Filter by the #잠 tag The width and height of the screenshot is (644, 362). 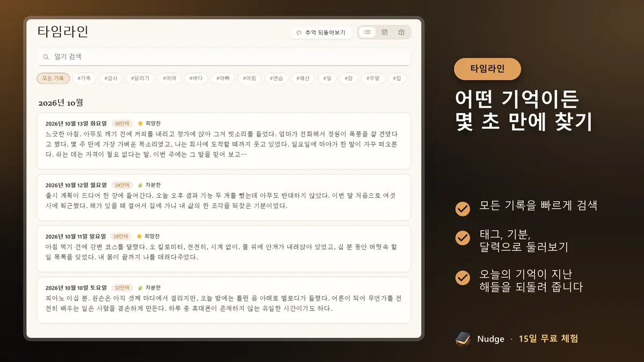[348, 78]
